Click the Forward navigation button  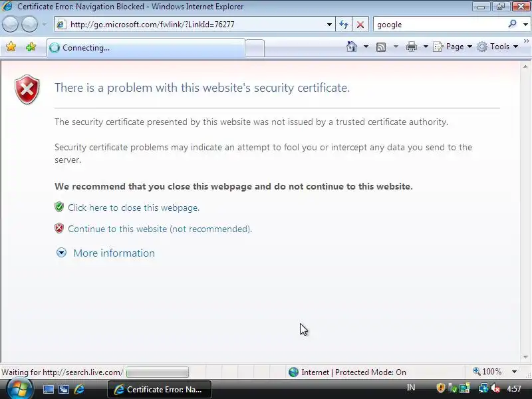[x=29, y=25]
